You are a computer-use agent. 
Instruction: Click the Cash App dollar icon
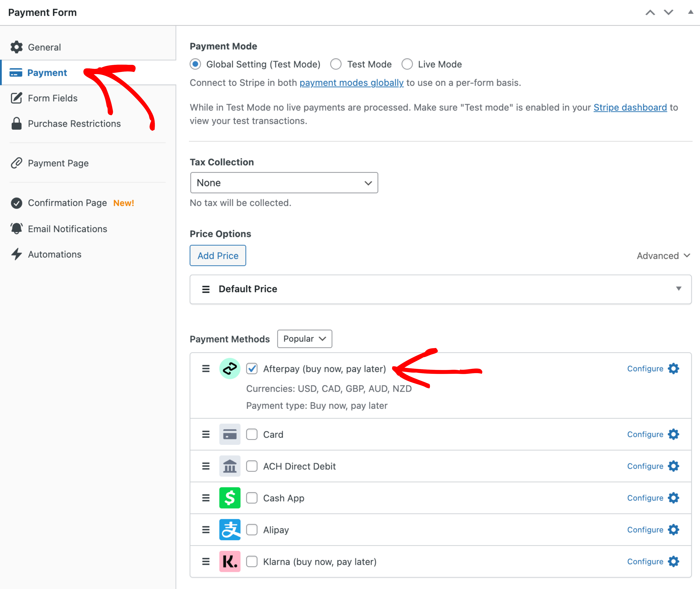[x=230, y=498]
